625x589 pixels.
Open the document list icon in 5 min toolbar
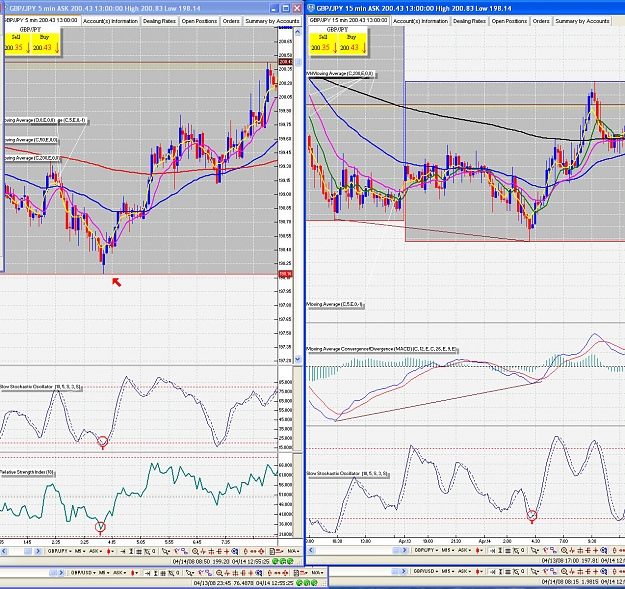(272, 551)
